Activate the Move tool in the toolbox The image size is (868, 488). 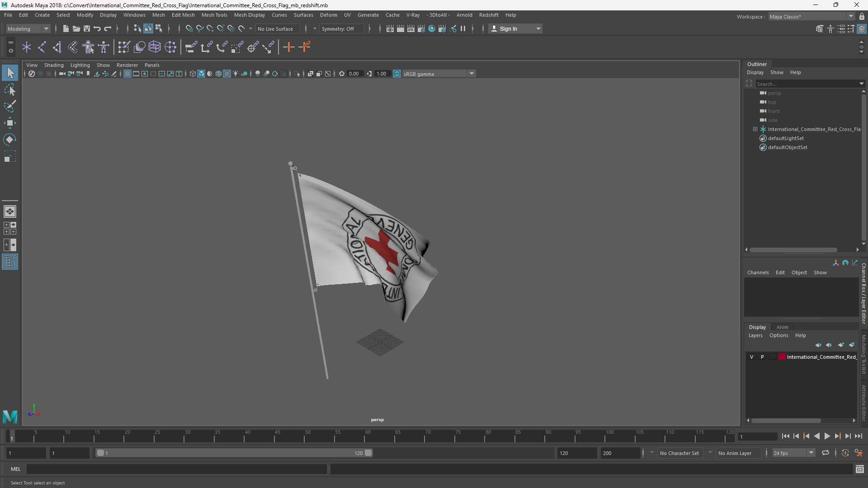pyautogui.click(x=10, y=123)
